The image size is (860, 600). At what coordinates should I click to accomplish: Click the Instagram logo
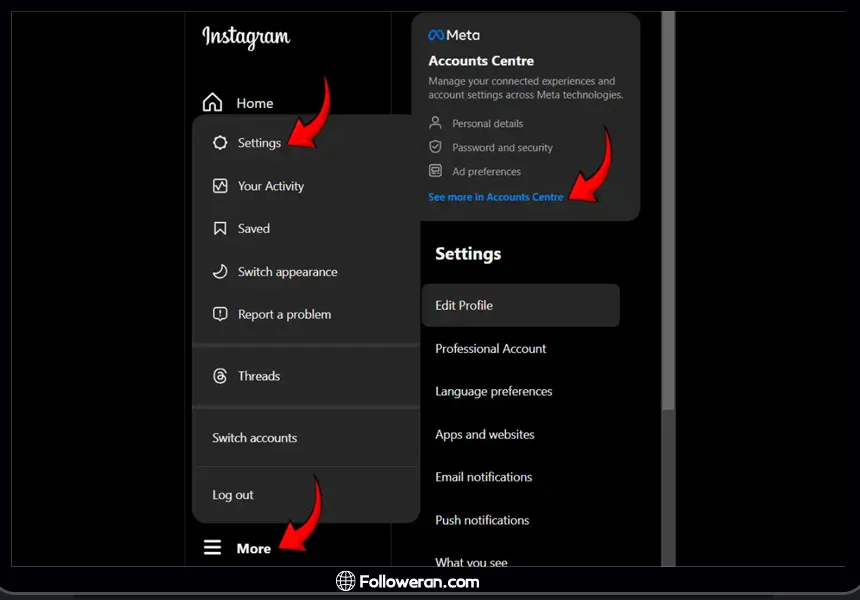[246, 38]
